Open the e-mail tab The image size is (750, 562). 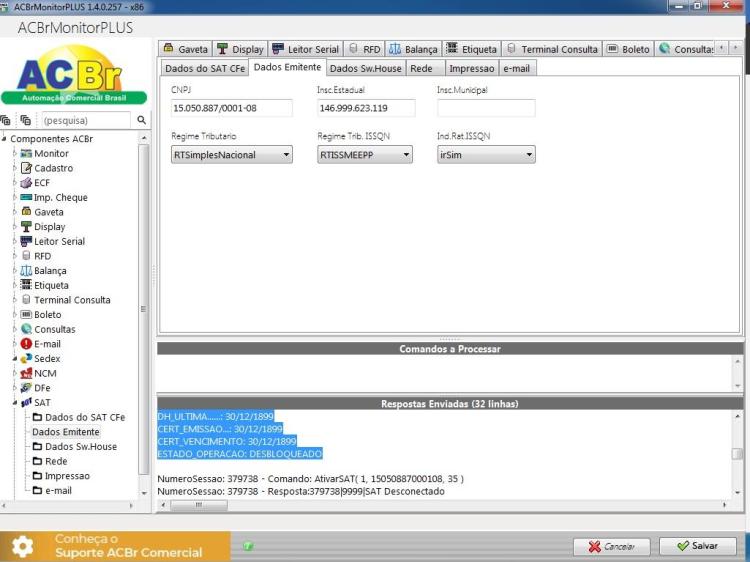coord(517,68)
